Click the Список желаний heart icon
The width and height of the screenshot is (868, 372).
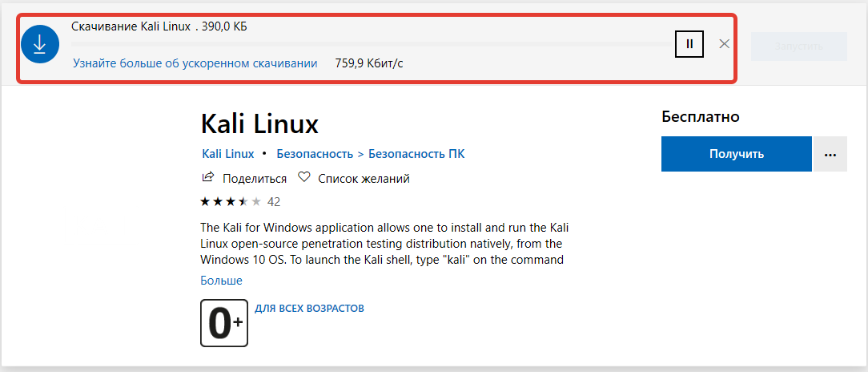(304, 177)
